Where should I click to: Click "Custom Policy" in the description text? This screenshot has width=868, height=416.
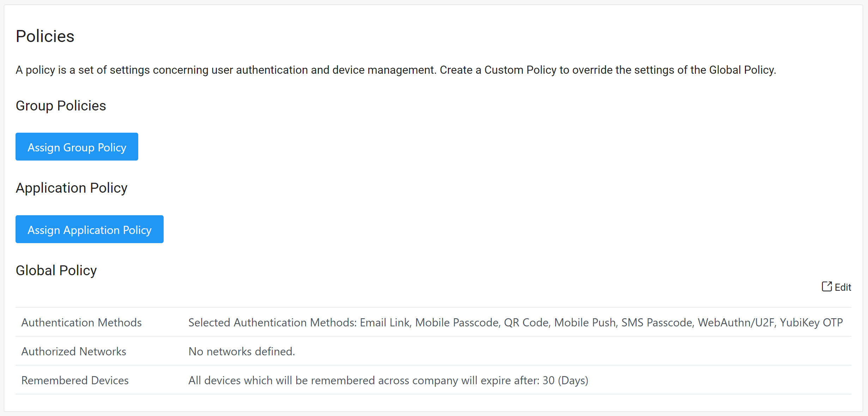[x=520, y=70]
